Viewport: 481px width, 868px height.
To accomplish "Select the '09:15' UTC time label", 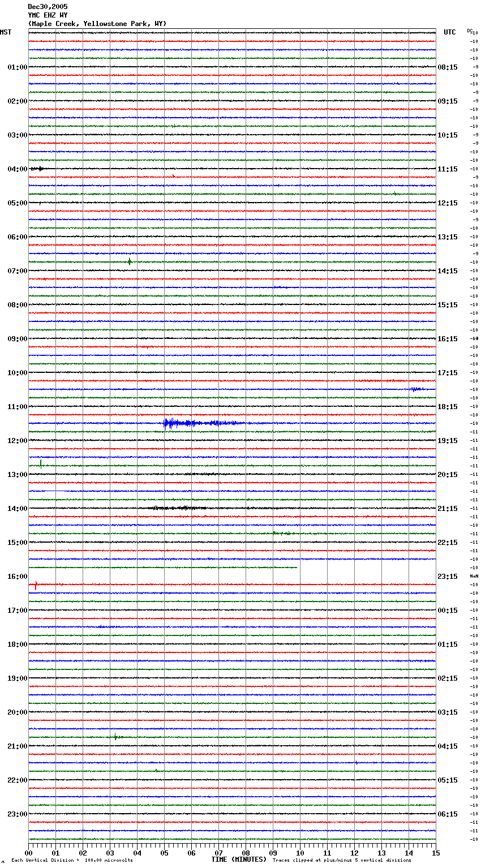I will tap(448, 101).
